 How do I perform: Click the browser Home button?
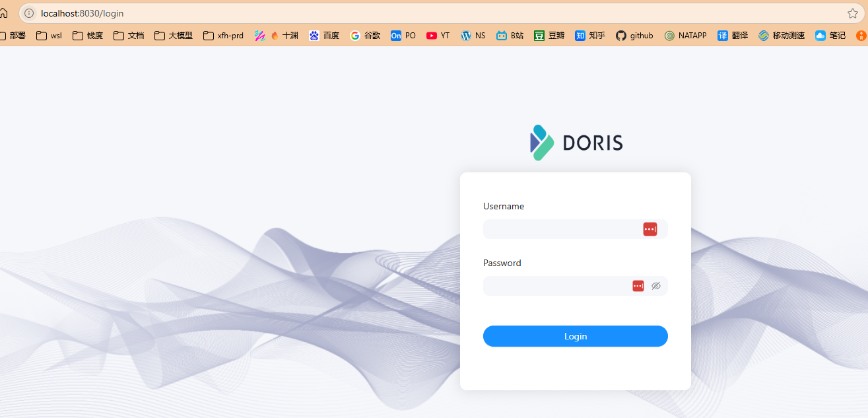(3, 13)
